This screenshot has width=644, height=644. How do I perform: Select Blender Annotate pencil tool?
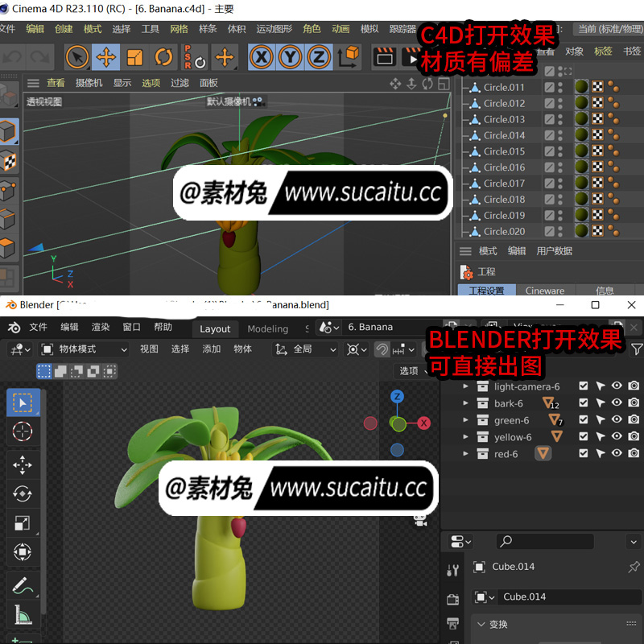pos(23,585)
